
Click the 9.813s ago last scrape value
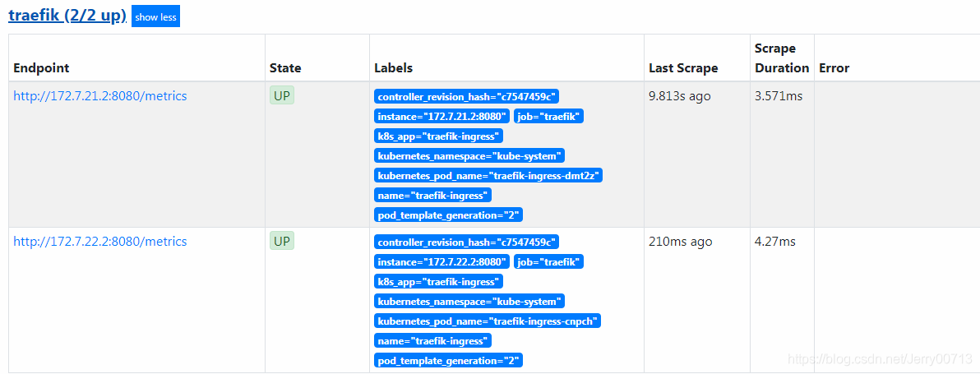679,96
